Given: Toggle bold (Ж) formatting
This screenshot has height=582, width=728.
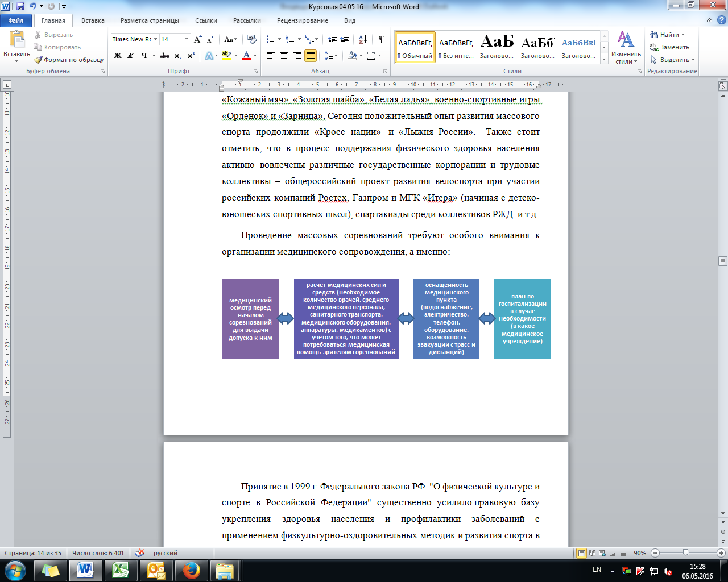Looking at the screenshot, I should [x=118, y=56].
